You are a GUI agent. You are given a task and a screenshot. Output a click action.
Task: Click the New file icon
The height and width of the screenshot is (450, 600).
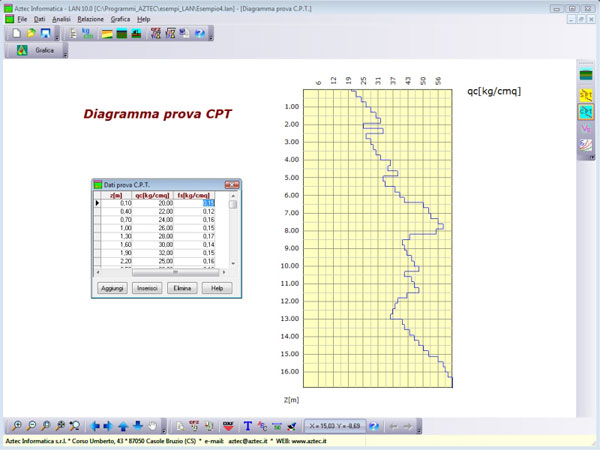pos(16,34)
